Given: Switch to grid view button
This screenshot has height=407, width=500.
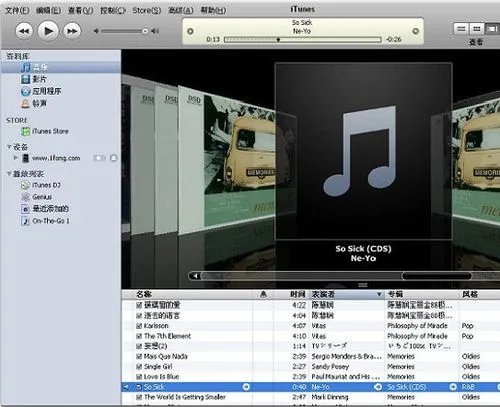Looking at the screenshot, I should (x=477, y=29).
